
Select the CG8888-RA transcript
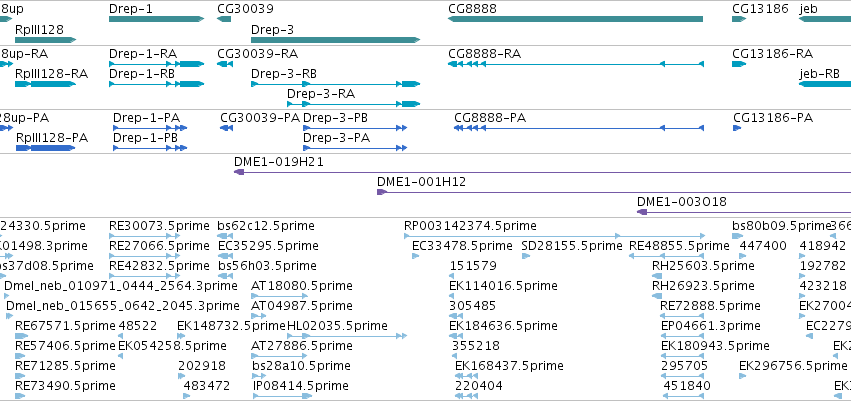[576, 64]
